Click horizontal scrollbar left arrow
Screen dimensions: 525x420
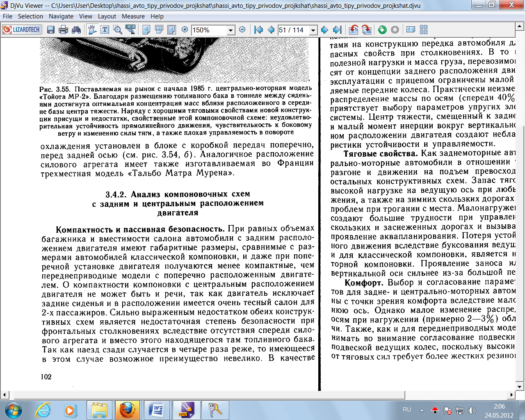tap(5, 395)
